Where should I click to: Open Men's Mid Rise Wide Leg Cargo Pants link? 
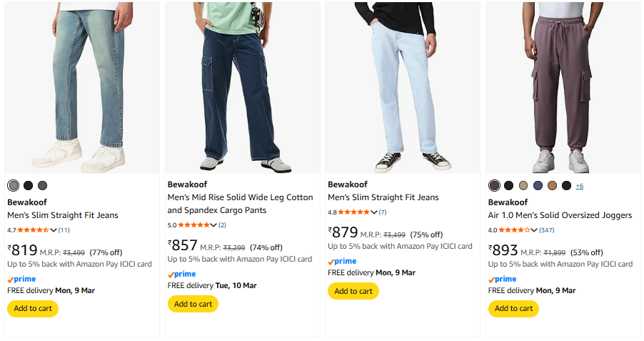pos(240,204)
